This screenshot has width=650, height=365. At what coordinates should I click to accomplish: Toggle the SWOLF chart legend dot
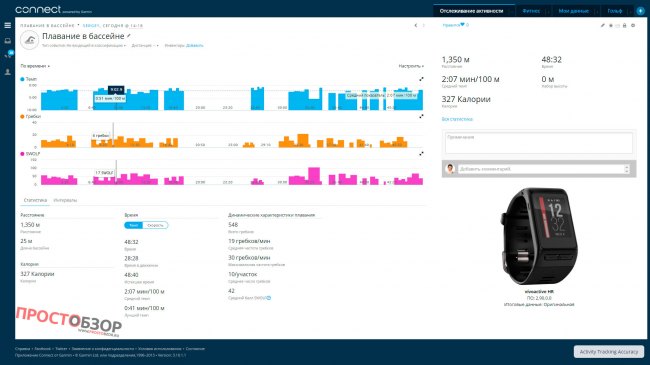pos(22,154)
